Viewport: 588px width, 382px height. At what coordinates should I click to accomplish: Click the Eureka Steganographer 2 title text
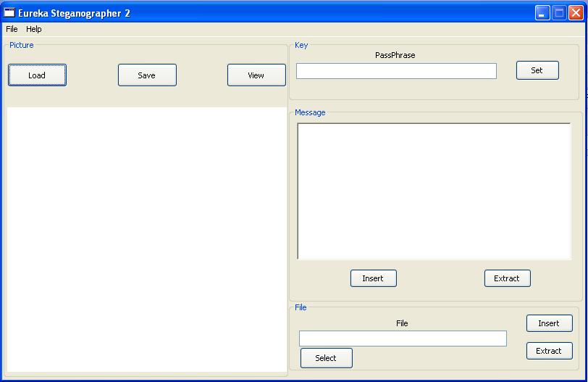point(74,14)
